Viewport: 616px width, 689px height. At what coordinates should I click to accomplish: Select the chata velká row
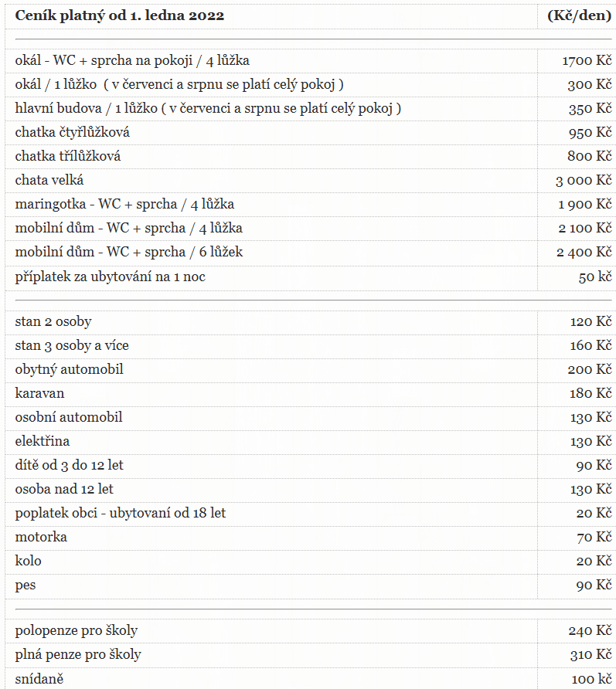311,180
